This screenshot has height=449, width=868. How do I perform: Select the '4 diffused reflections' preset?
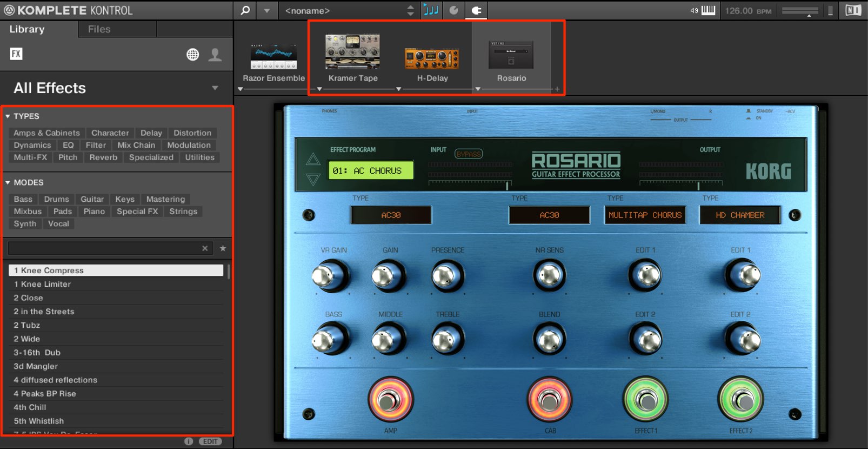(x=116, y=380)
